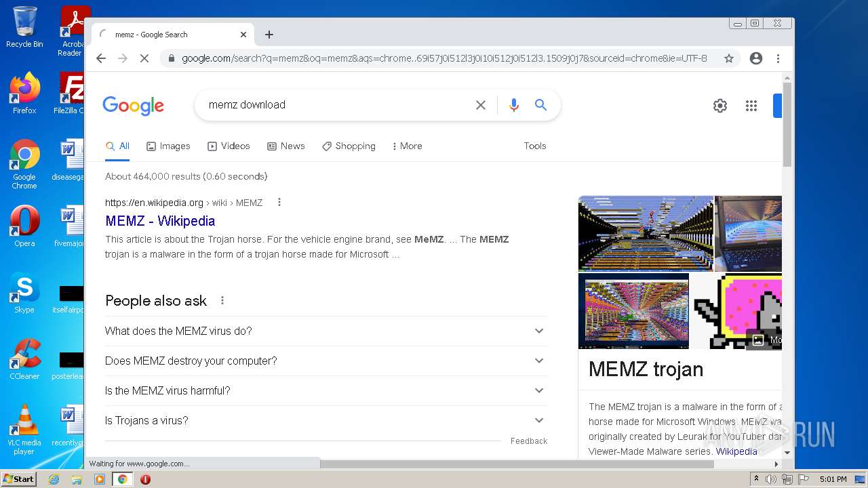Open Opera desktop shortcut

click(x=24, y=226)
